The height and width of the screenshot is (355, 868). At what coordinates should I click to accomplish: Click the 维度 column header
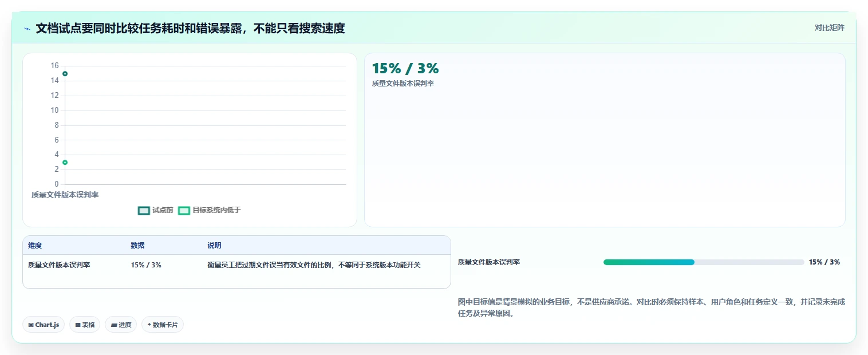pos(35,246)
